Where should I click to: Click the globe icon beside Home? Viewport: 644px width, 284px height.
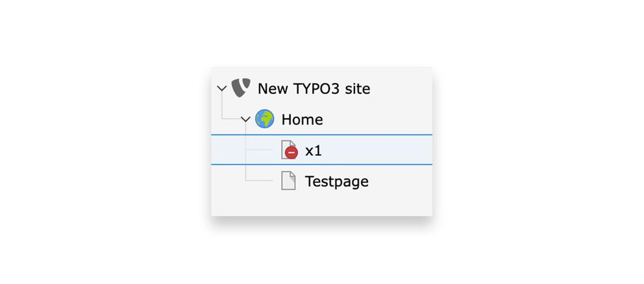[264, 119]
